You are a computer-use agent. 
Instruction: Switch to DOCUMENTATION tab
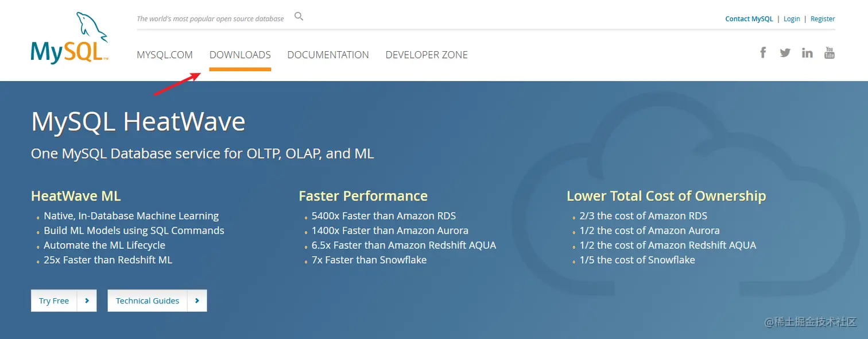click(328, 55)
